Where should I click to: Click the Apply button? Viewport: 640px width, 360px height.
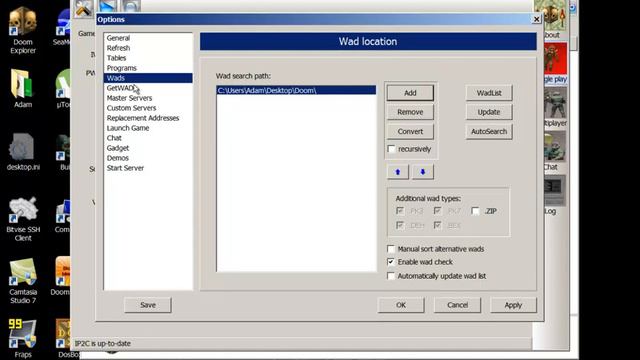pos(513,305)
